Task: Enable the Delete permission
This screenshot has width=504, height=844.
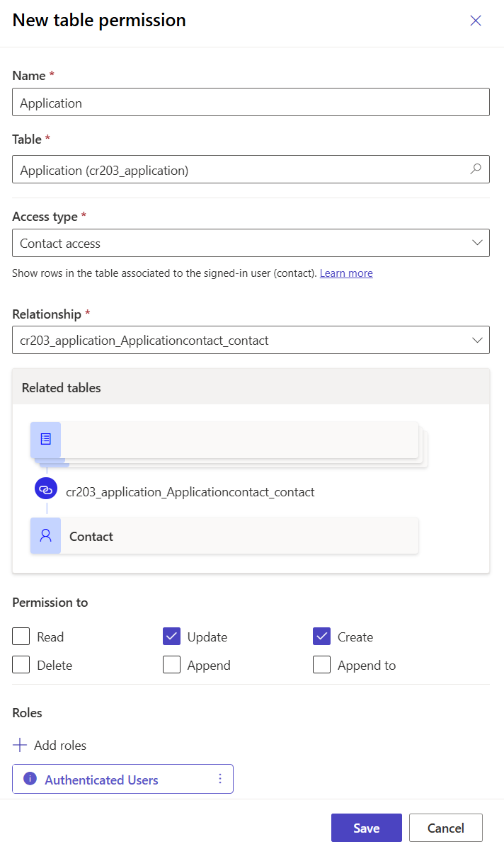Action: click(x=21, y=664)
